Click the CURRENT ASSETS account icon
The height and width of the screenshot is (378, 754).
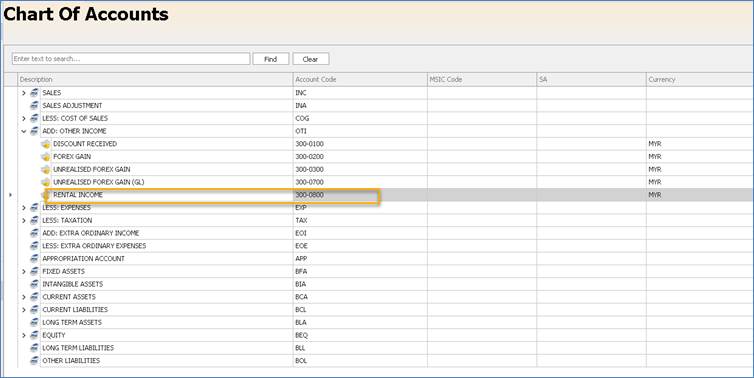(34, 297)
